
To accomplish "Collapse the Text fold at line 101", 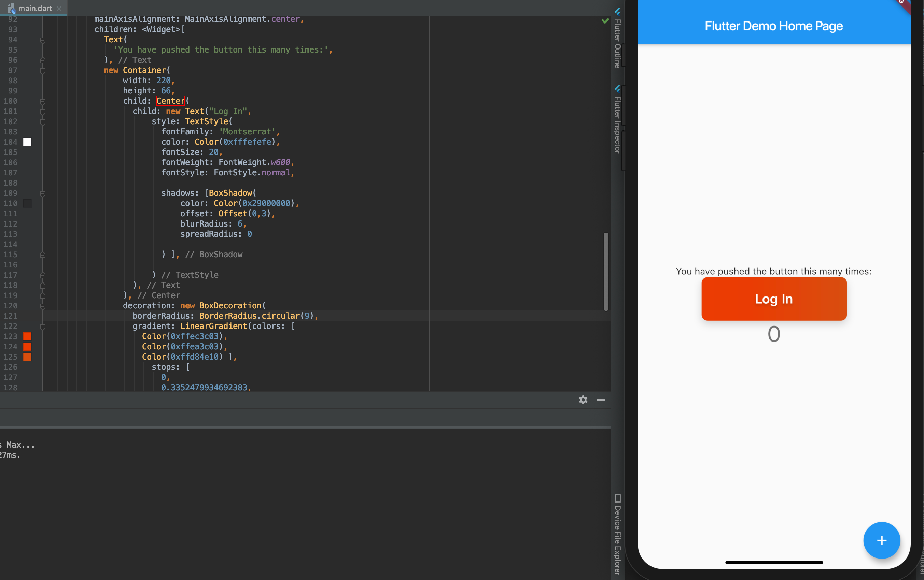I will point(43,112).
